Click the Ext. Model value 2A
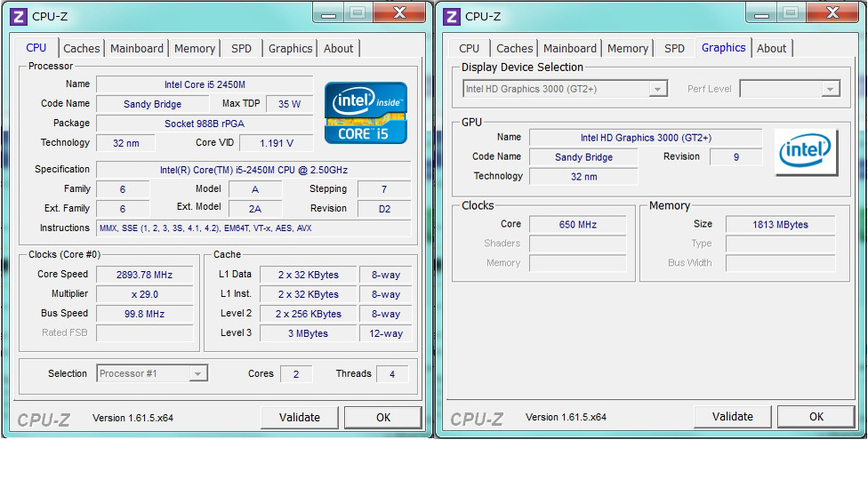This screenshot has height=488, width=868. [x=255, y=209]
